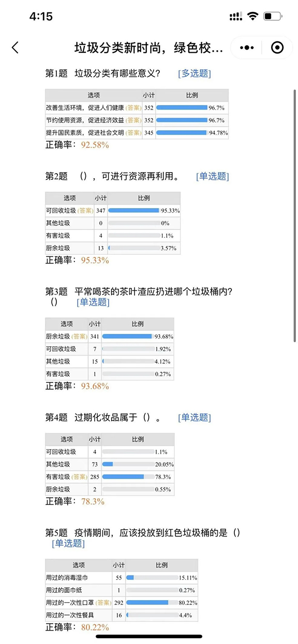Tap the mini program close circle icon

click(x=277, y=48)
